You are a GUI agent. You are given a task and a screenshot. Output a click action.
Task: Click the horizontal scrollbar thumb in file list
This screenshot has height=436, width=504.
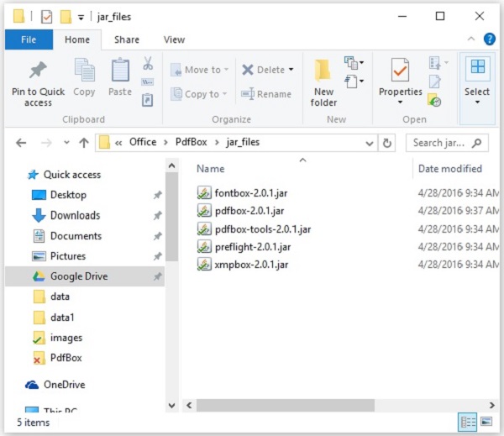click(286, 406)
